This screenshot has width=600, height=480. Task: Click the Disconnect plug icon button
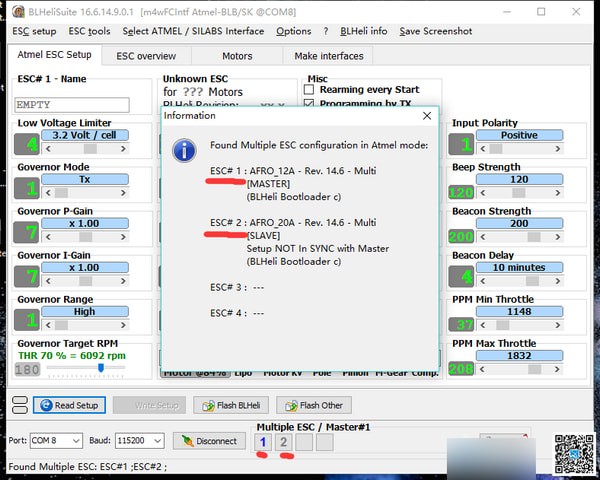coord(209,441)
